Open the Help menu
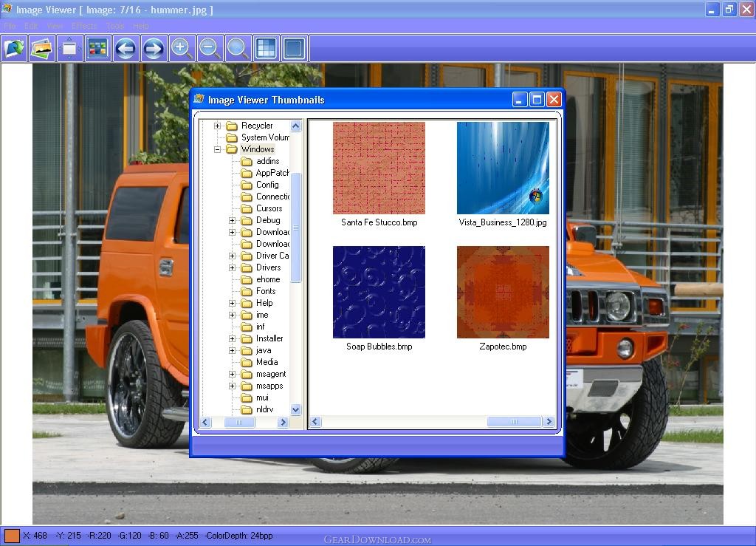This screenshot has width=756, height=546. coord(141,26)
